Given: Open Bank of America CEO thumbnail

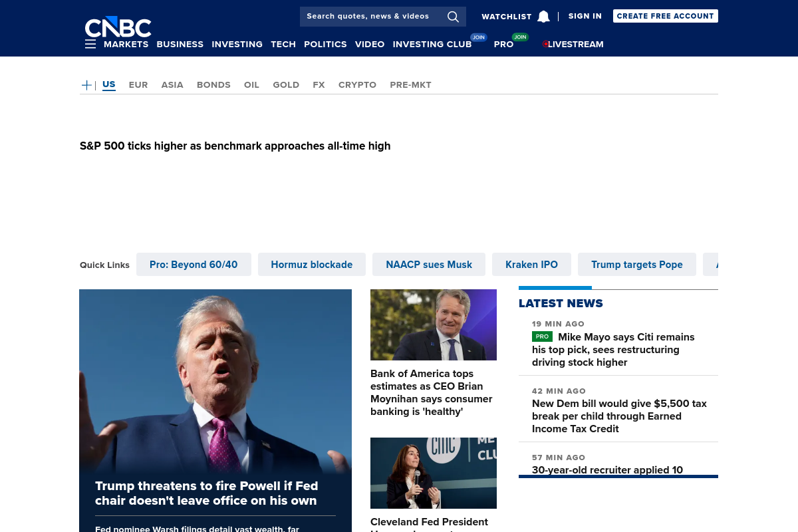Looking at the screenshot, I should [x=434, y=325].
